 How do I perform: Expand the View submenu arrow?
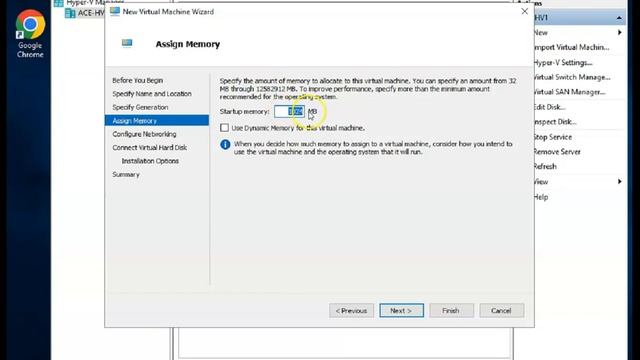[620, 181]
